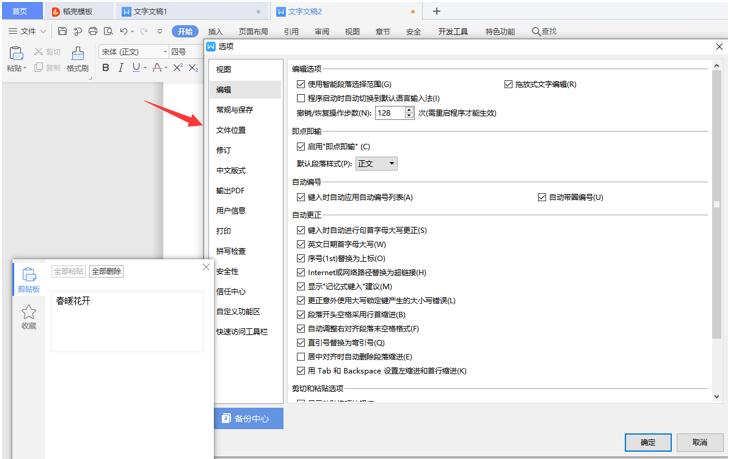
Task: Click the Cut (剪切) scissors icon
Action: pos(39,51)
